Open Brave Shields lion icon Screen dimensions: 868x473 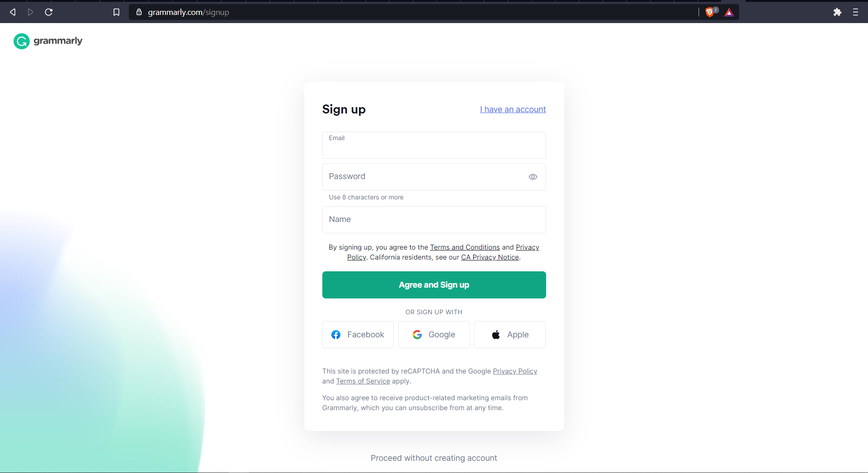710,12
